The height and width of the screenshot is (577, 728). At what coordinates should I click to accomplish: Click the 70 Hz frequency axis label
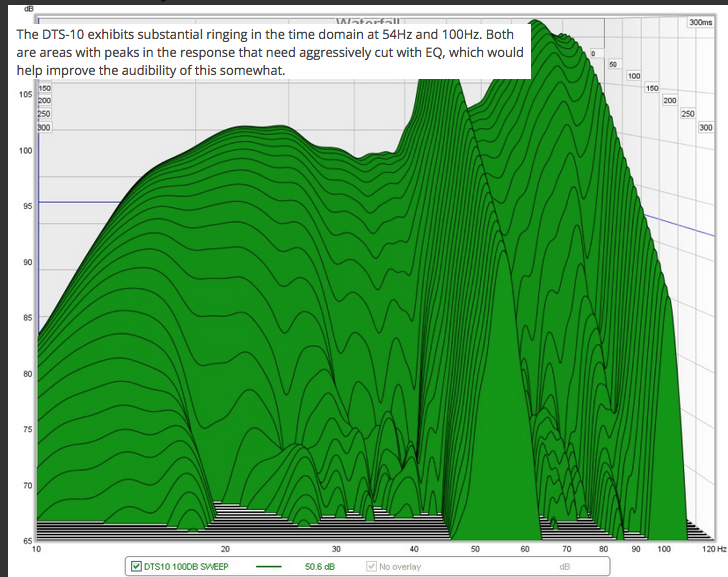(567, 549)
